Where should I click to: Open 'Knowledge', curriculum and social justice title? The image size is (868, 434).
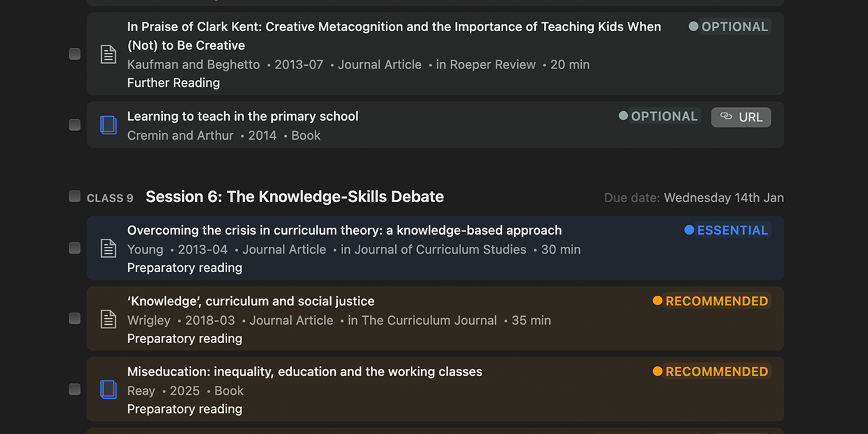(251, 301)
